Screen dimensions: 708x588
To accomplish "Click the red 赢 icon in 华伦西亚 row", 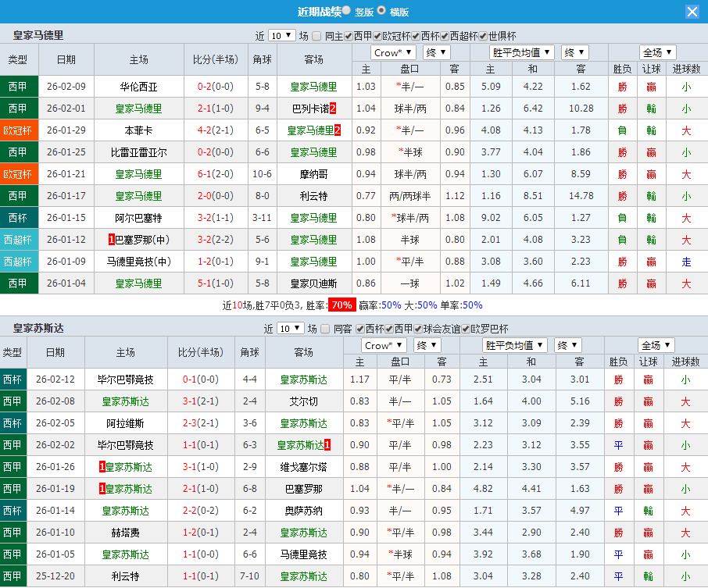I will point(652,87).
